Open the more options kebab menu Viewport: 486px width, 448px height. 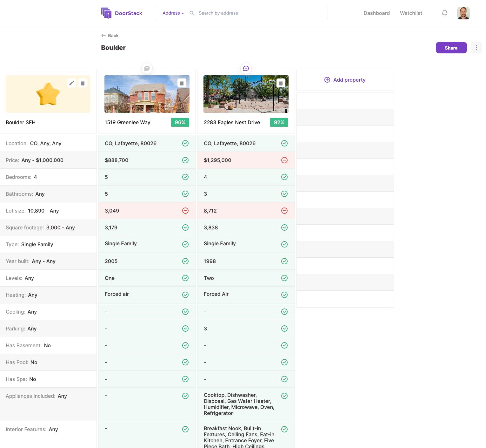[476, 48]
